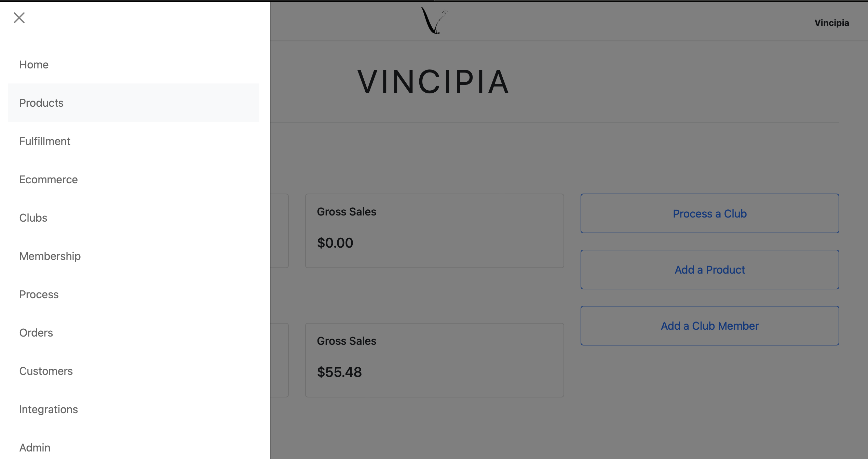Open the Vincipia account menu
The width and height of the screenshot is (868, 459).
(x=832, y=23)
